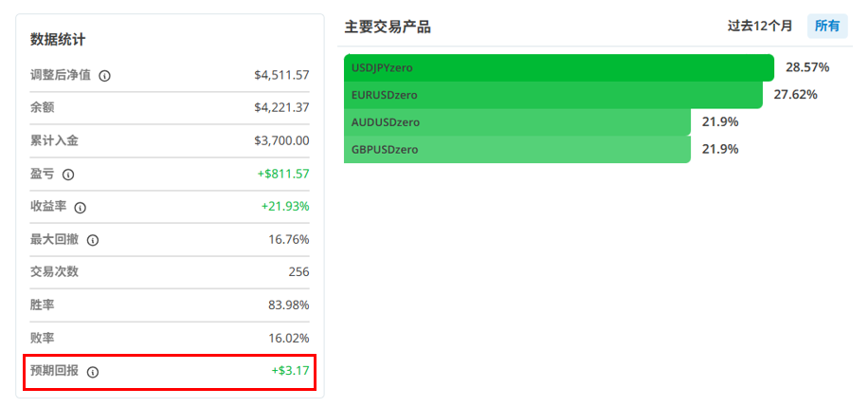This screenshot has width=868, height=407.
Task: Select the 胜率 value 83.98%
Action: 288,305
